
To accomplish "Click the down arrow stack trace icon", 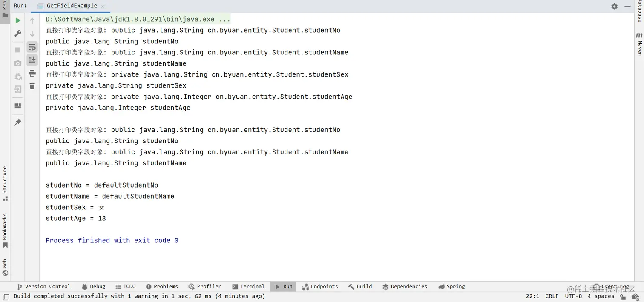I will 32,34.
